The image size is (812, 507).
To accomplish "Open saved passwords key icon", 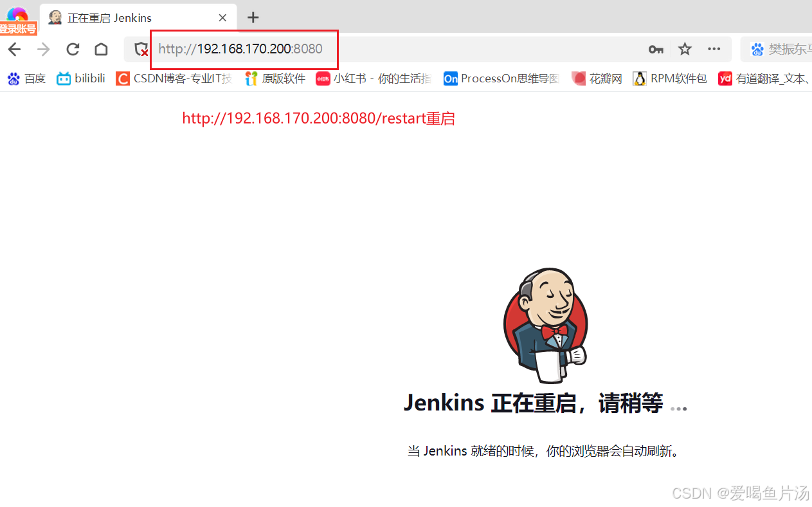I will (656, 50).
